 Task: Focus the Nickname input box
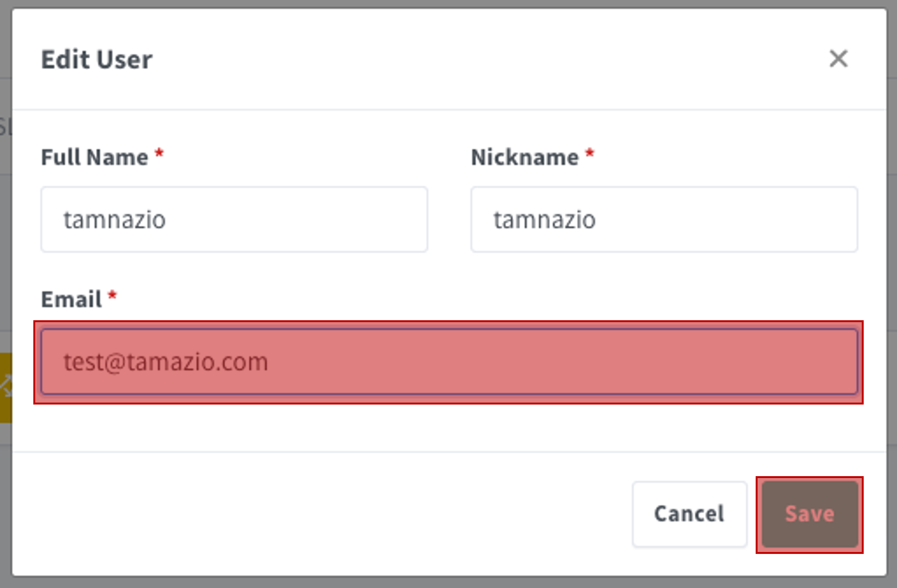(664, 219)
